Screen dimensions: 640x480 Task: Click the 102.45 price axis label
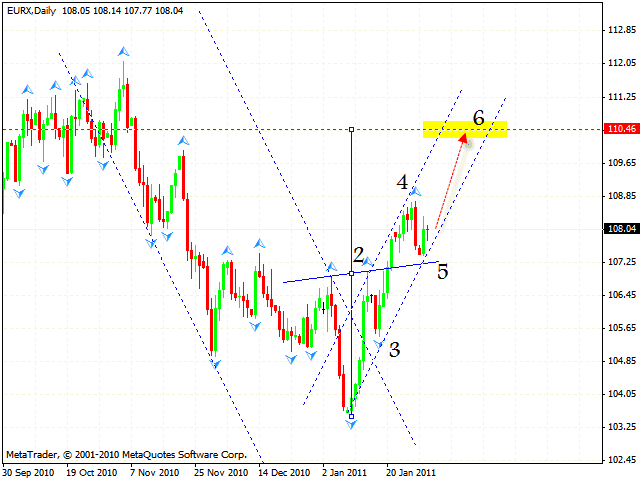pos(622,460)
